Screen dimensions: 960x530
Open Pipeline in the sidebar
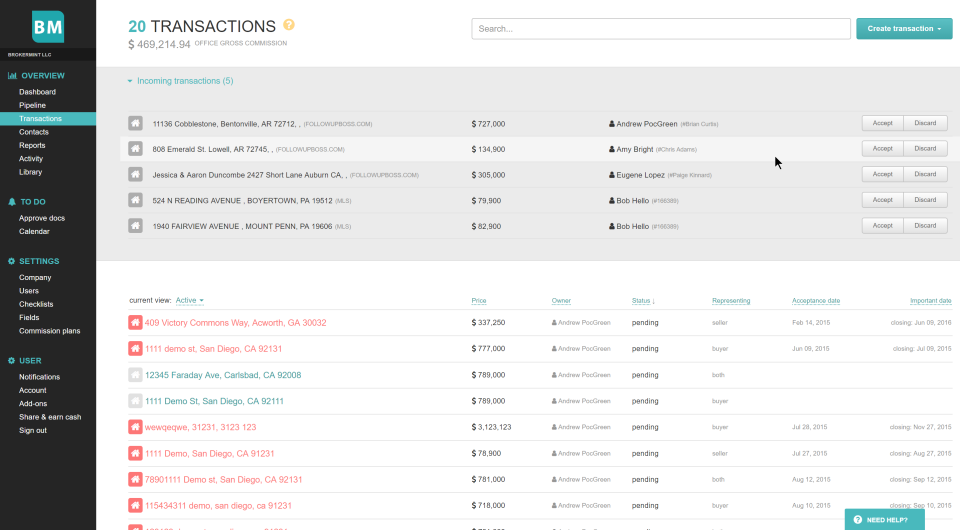[32, 105]
